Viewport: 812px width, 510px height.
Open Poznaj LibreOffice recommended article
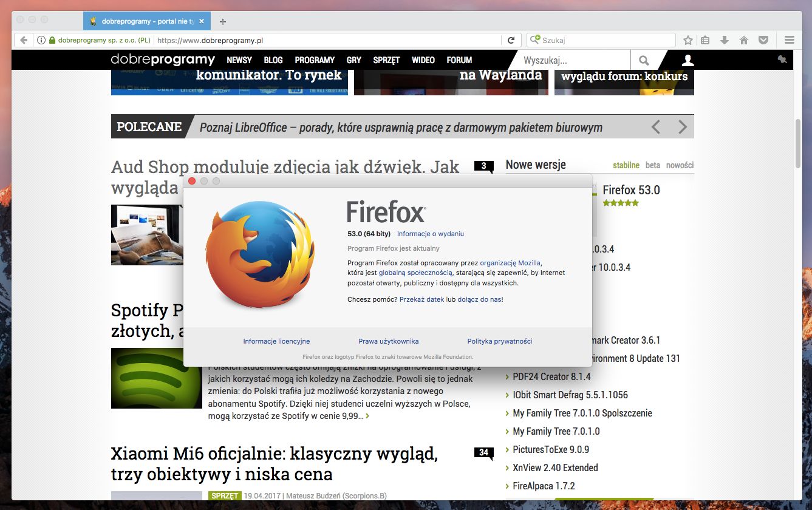click(401, 127)
